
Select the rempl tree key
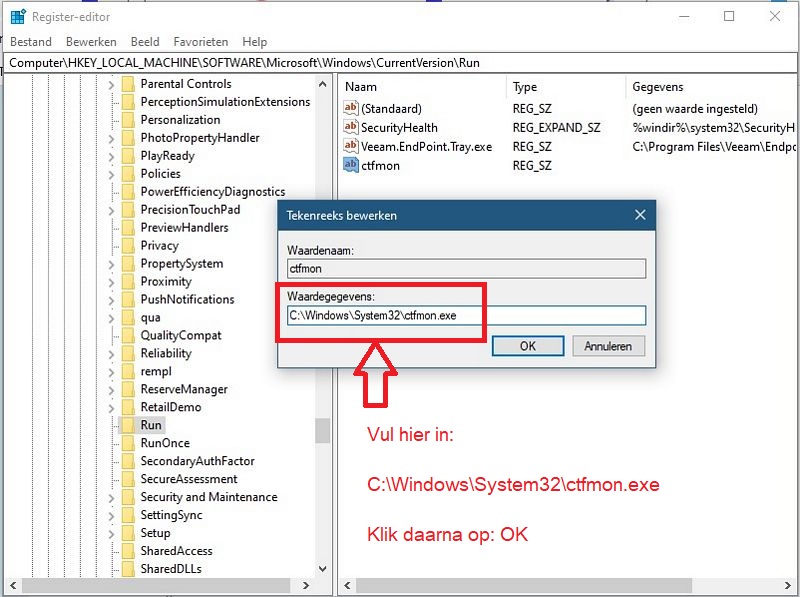(x=156, y=371)
